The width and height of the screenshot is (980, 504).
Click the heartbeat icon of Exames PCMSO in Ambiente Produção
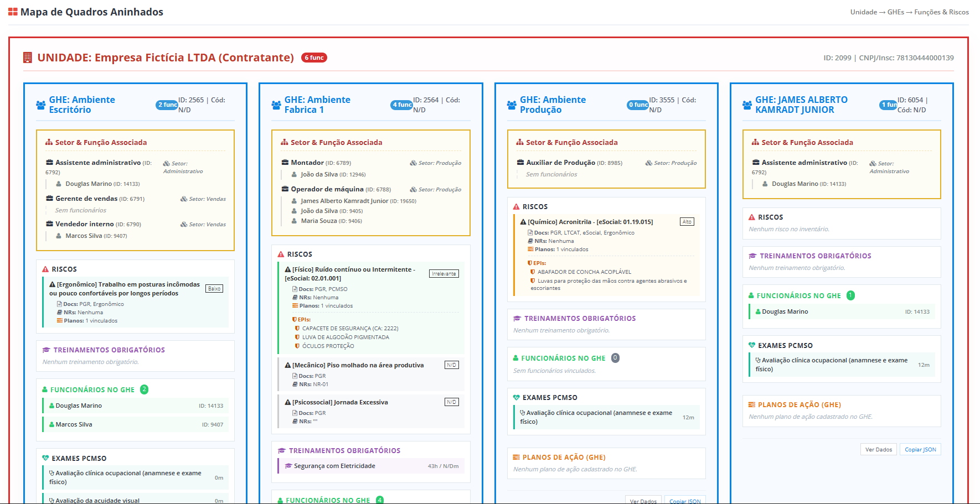(517, 397)
